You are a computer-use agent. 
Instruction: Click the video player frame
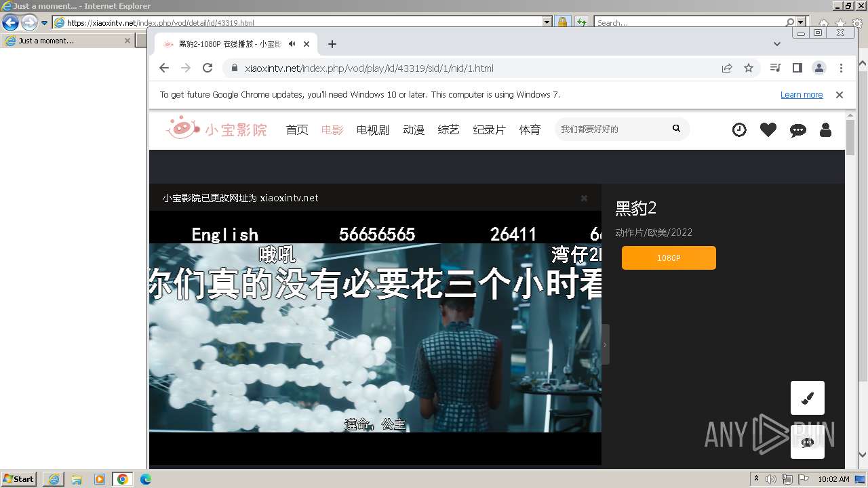click(x=375, y=338)
